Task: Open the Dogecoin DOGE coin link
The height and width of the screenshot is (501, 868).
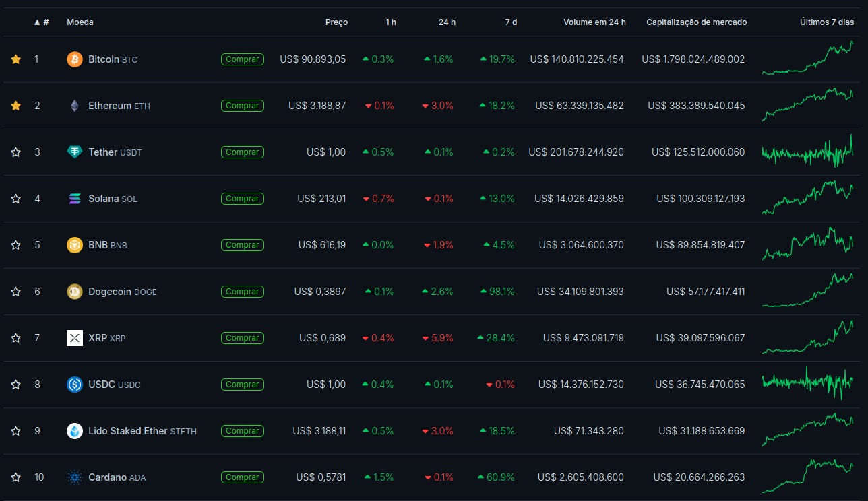Action: (x=123, y=292)
